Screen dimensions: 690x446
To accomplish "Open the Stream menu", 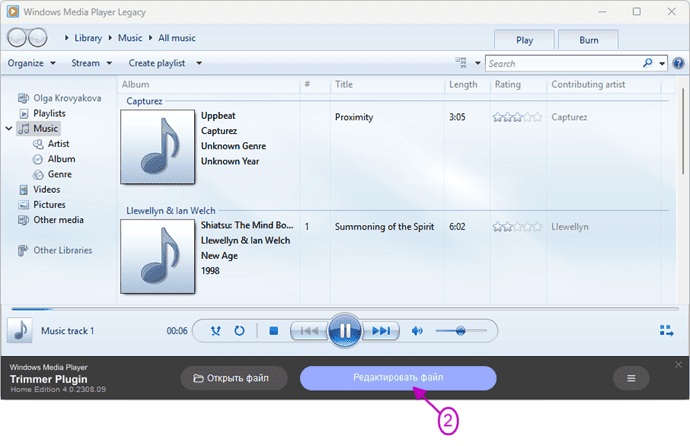I will click(x=92, y=63).
